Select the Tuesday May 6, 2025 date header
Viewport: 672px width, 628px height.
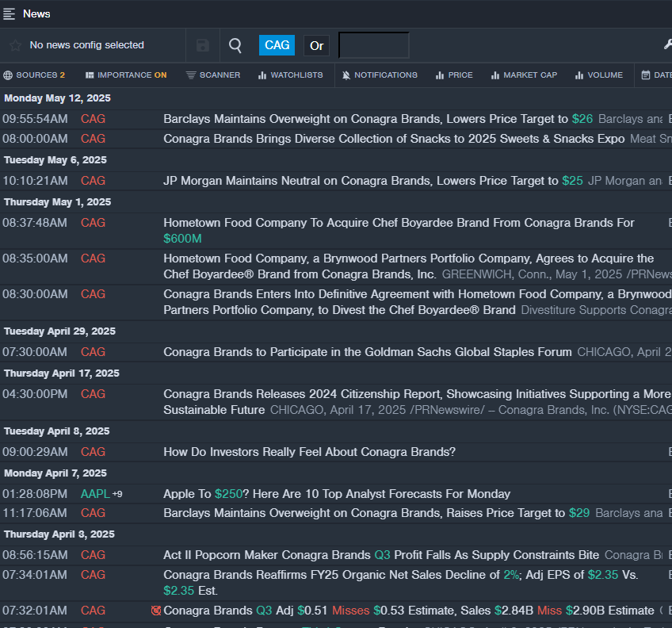pos(55,160)
